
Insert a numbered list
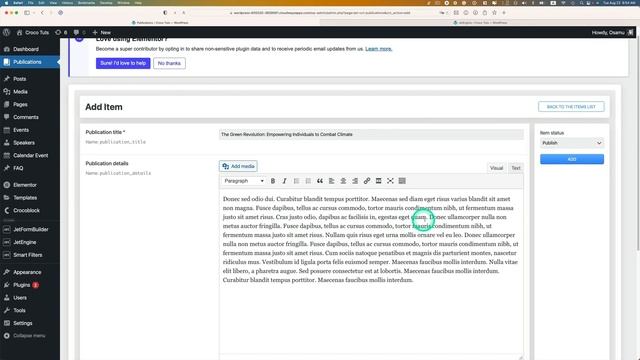[308, 181]
